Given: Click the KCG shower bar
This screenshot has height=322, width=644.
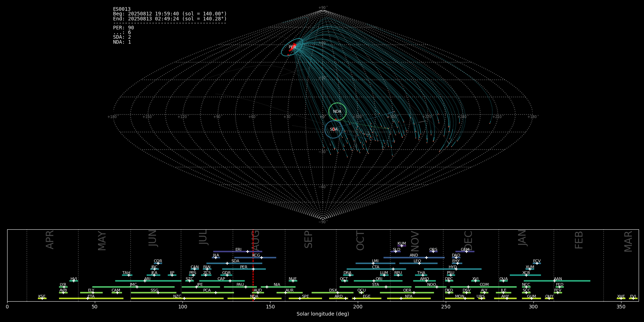Looking at the screenshot, I should (x=255, y=258).
